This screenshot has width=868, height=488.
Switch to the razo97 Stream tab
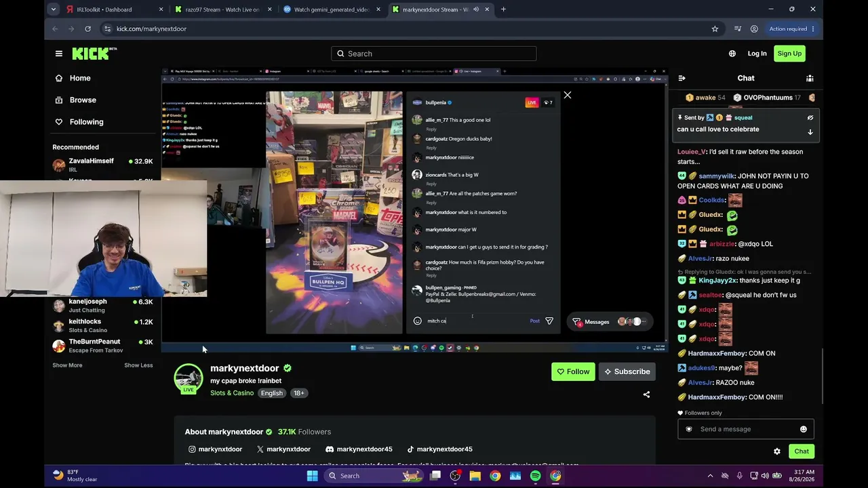click(x=223, y=9)
